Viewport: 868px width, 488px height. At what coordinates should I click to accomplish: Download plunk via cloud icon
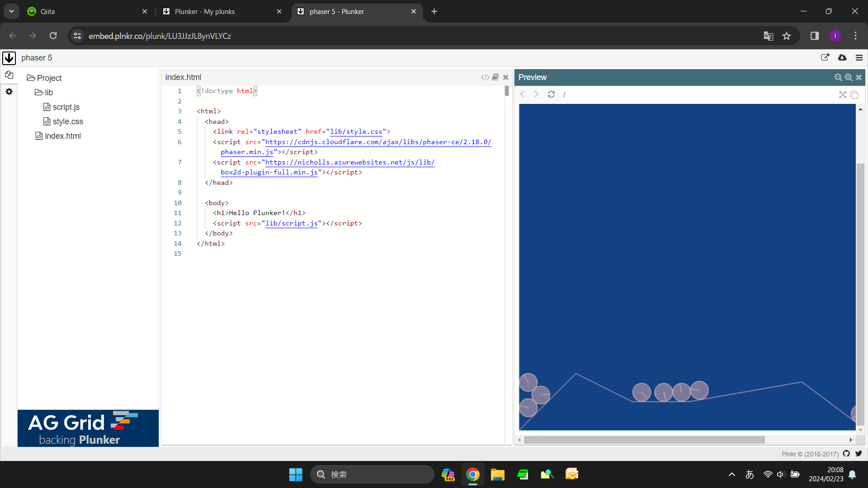[x=842, y=58]
